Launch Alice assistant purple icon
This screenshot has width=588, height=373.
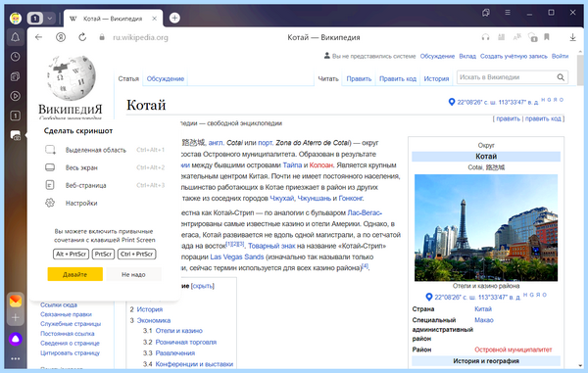[16, 339]
